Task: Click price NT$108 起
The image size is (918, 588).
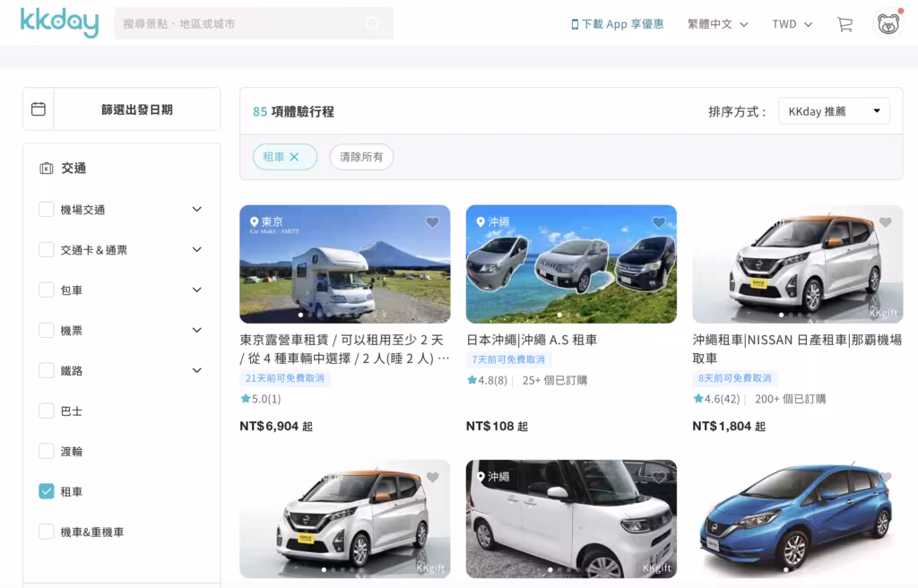Action: pos(497,427)
